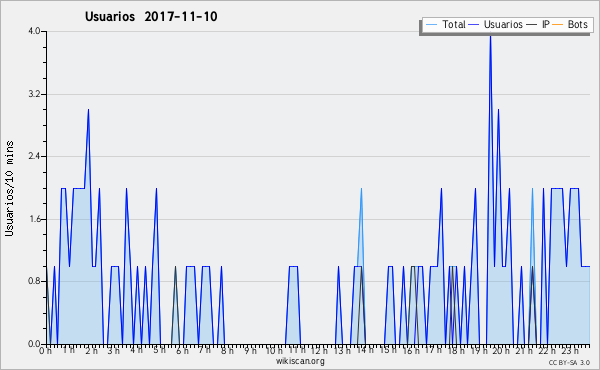Click the wikiscan.org text below chart
Viewport: 600px width, 370px height.
300,361
